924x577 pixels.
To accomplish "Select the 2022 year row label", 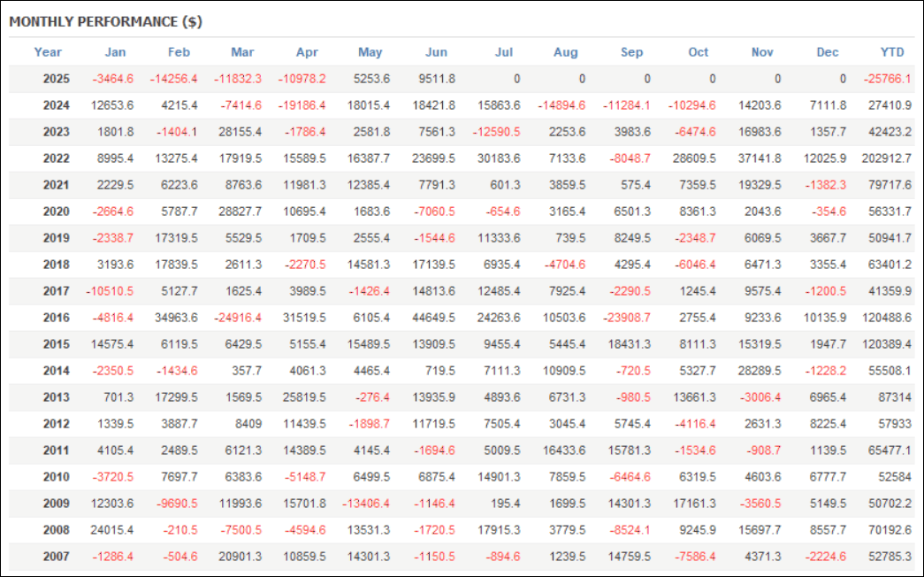I will click(56, 158).
